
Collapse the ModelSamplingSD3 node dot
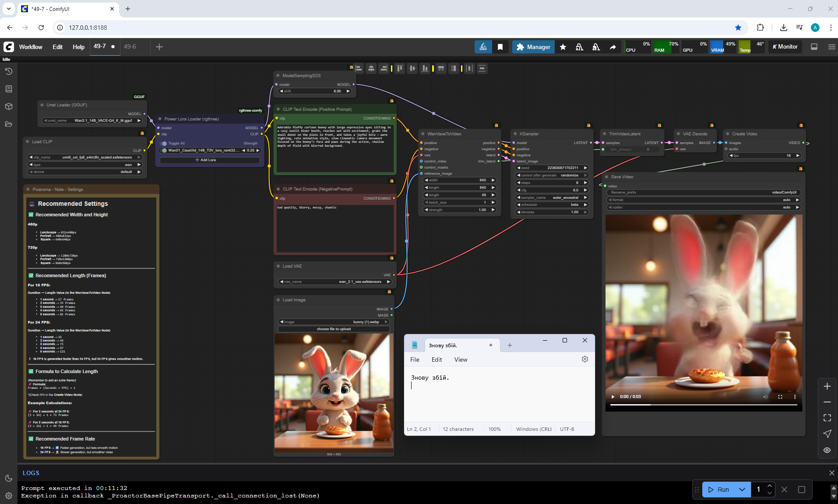[278, 76]
